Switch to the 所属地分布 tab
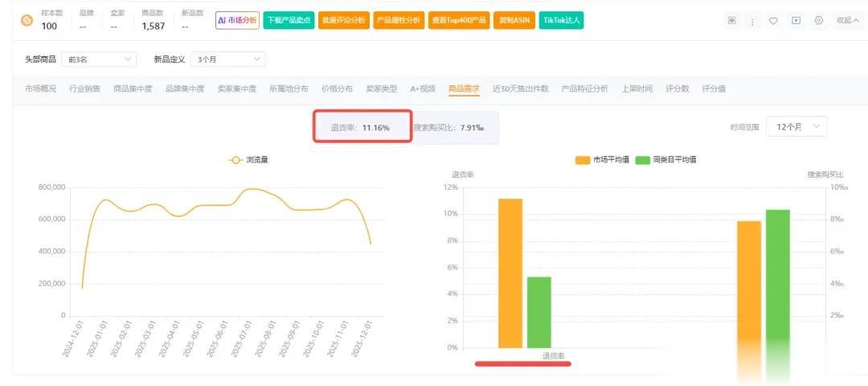868x386 pixels. coord(289,88)
